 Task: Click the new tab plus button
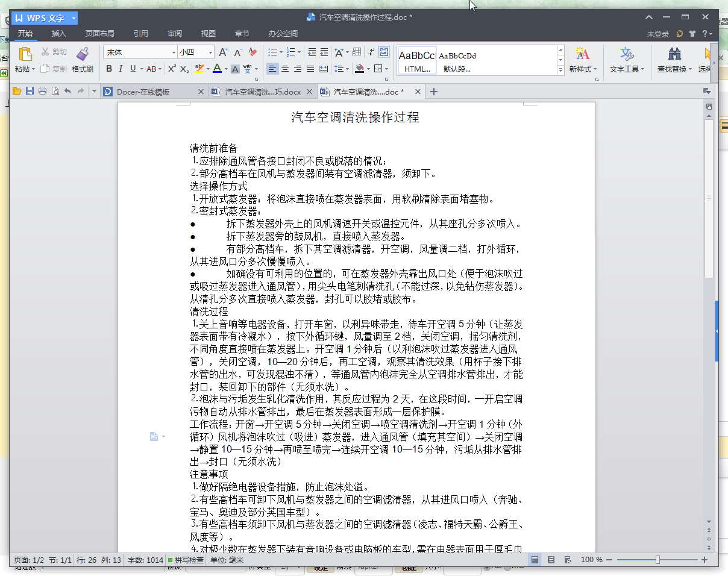433,92
